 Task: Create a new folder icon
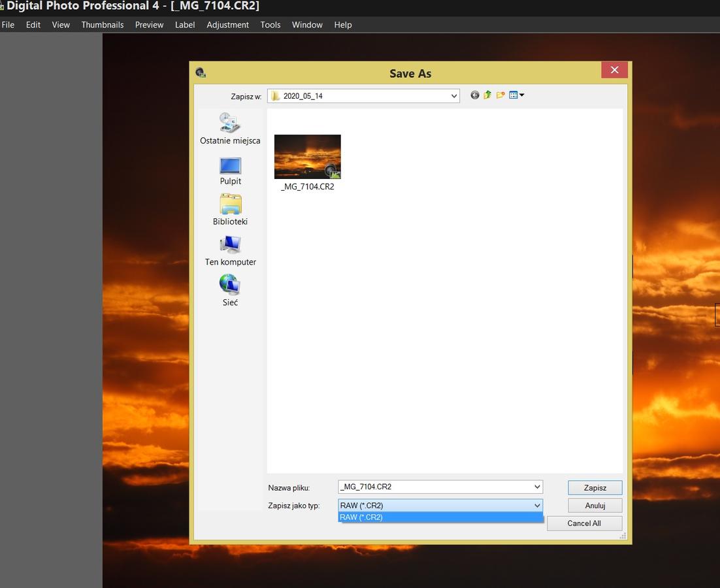pos(500,95)
